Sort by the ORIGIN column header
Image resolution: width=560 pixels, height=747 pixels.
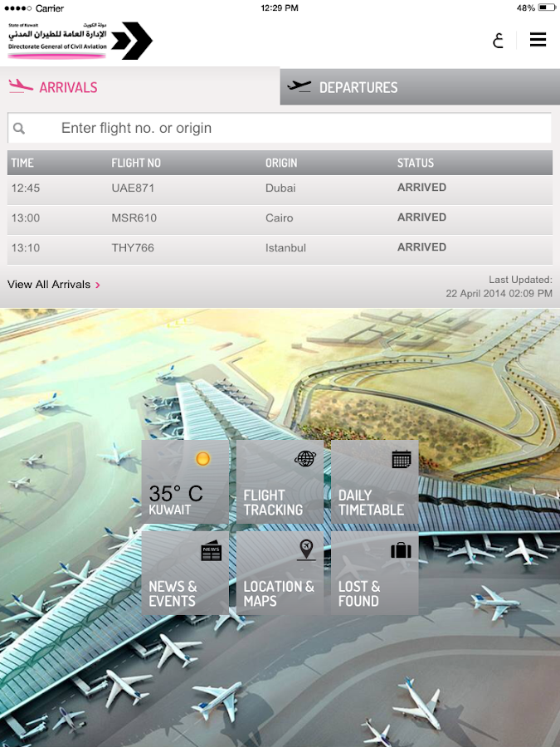281,163
